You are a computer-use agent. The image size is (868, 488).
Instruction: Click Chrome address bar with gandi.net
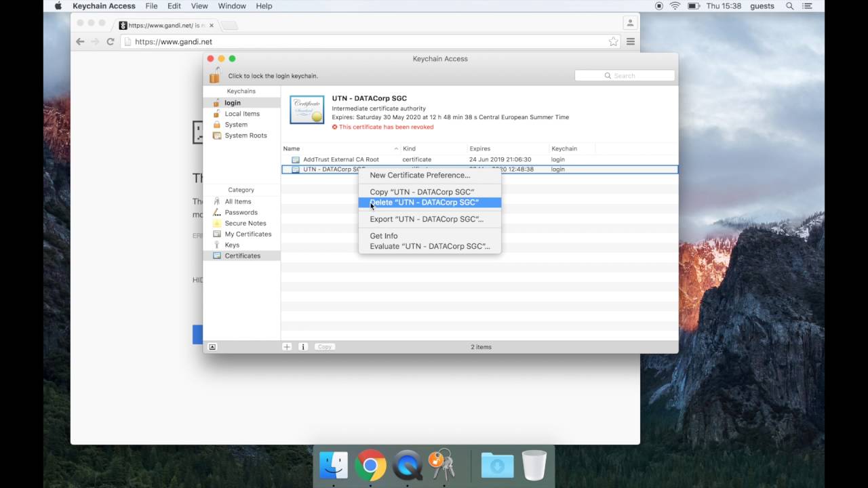pyautogui.click(x=370, y=41)
